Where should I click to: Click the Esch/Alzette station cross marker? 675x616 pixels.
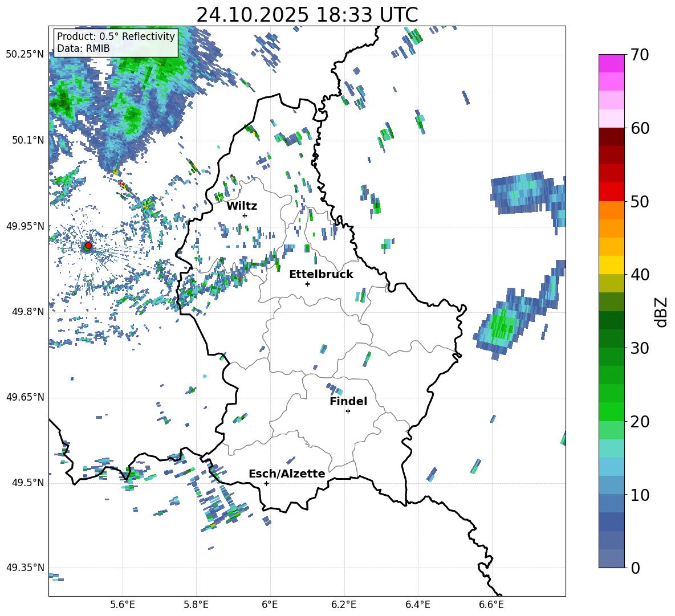(x=266, y=483)
